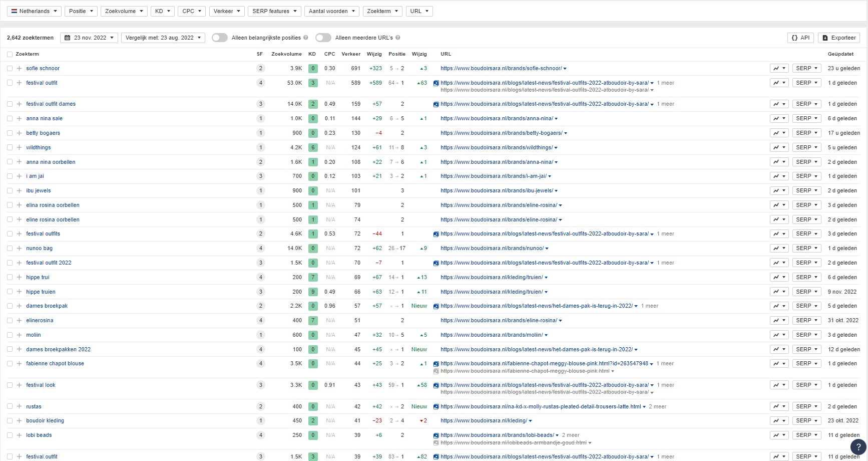Viewport: 868px width, 461px height.
Task: Open the trend chart for nunoo bag row
Action: 779,248
